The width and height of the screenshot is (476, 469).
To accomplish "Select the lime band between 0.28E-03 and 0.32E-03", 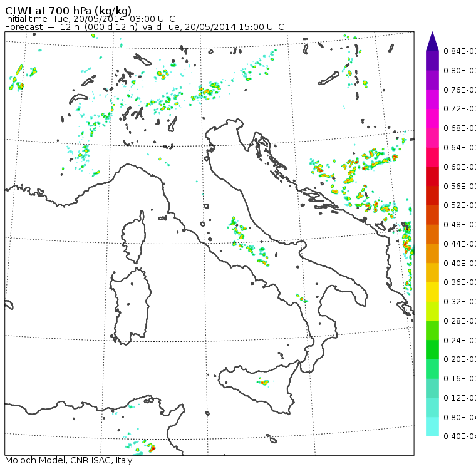I will 432,311.
